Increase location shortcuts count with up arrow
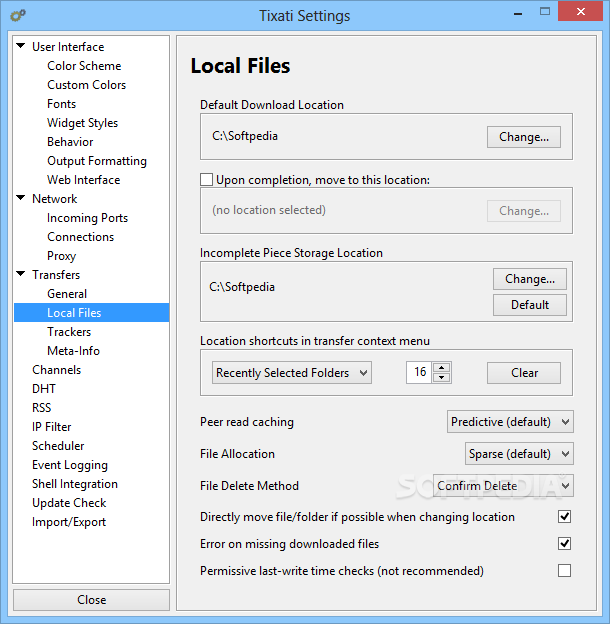This screenshot has height=624, width=610. coord(441,367)
